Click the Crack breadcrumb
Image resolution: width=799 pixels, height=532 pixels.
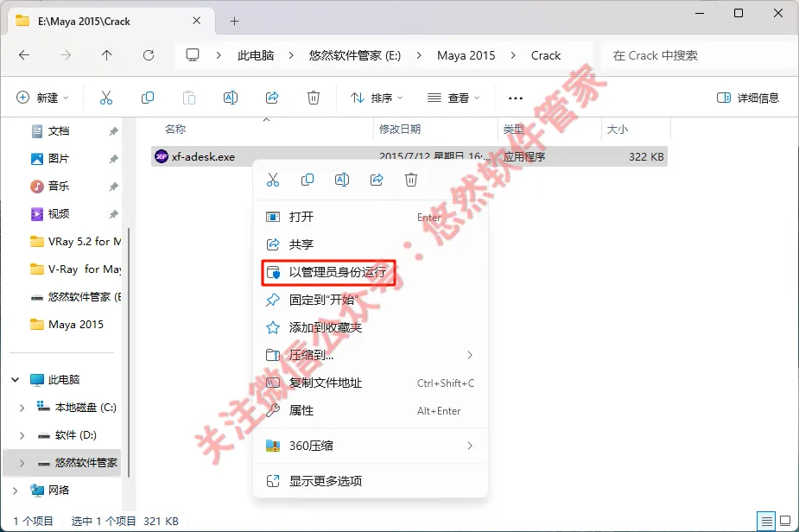pos(546,55)
